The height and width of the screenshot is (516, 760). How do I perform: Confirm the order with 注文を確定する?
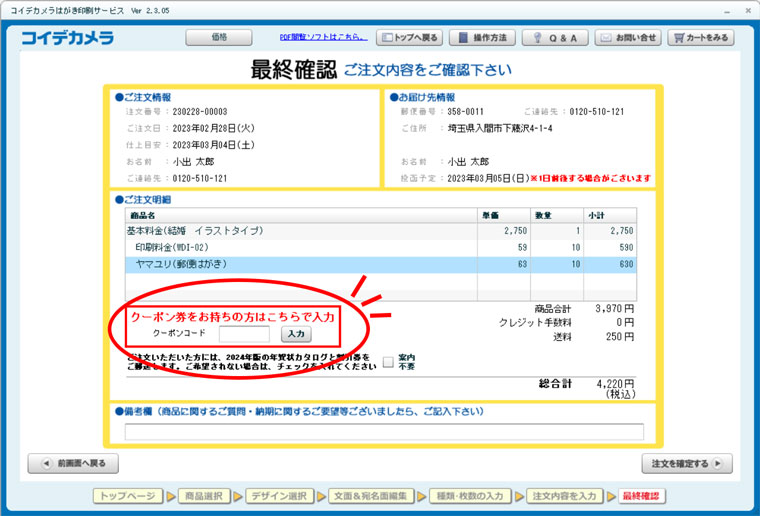coord(686,464)
